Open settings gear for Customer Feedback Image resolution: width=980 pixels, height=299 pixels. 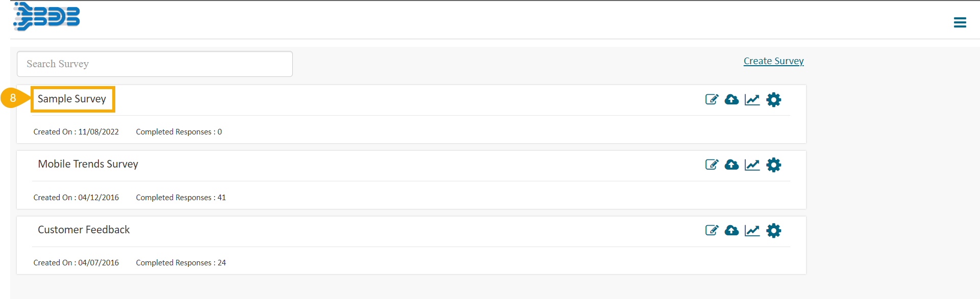(773, 230)
